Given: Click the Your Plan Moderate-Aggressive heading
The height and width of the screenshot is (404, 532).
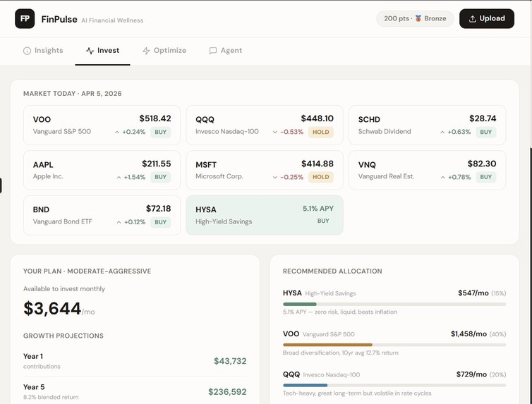Looking at the screenshot, I should (87, 271).
